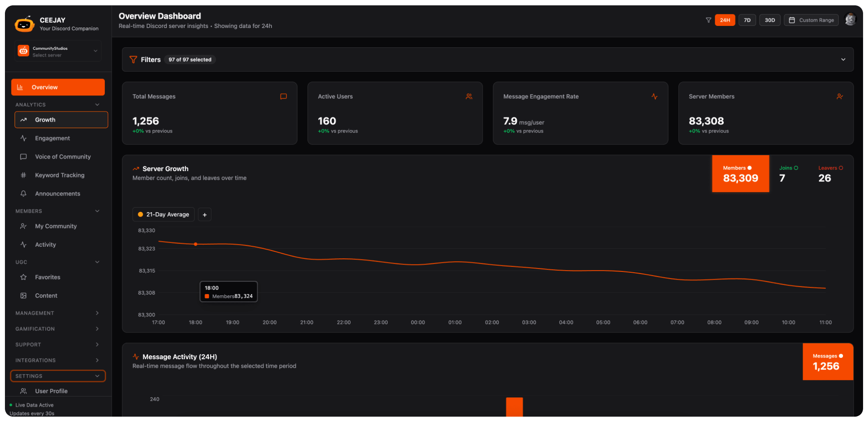The image size is (868, 422).
Task: Click the Voice of Community chat icon
Action: tap(23, 157)
